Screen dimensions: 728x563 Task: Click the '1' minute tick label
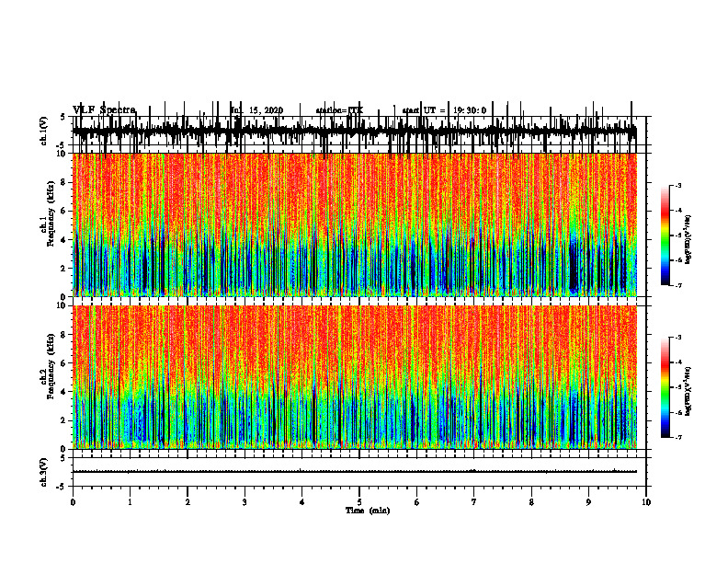click(130, 502)
